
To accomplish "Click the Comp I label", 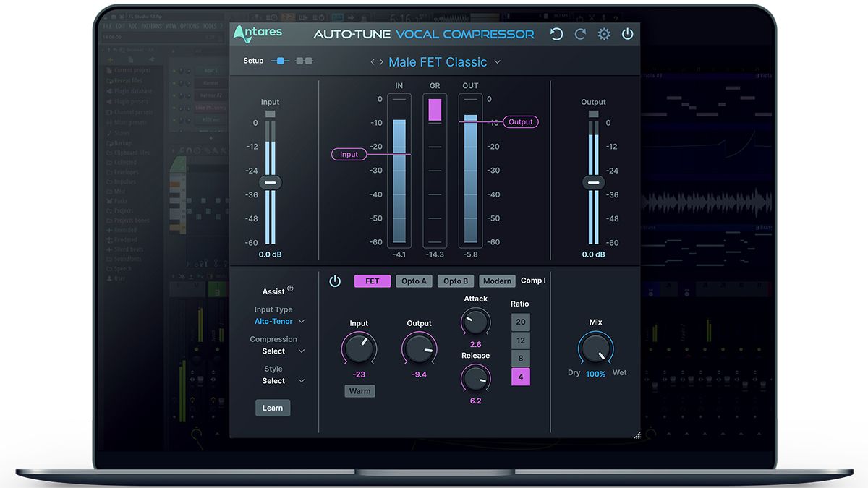I will [533, 281].
